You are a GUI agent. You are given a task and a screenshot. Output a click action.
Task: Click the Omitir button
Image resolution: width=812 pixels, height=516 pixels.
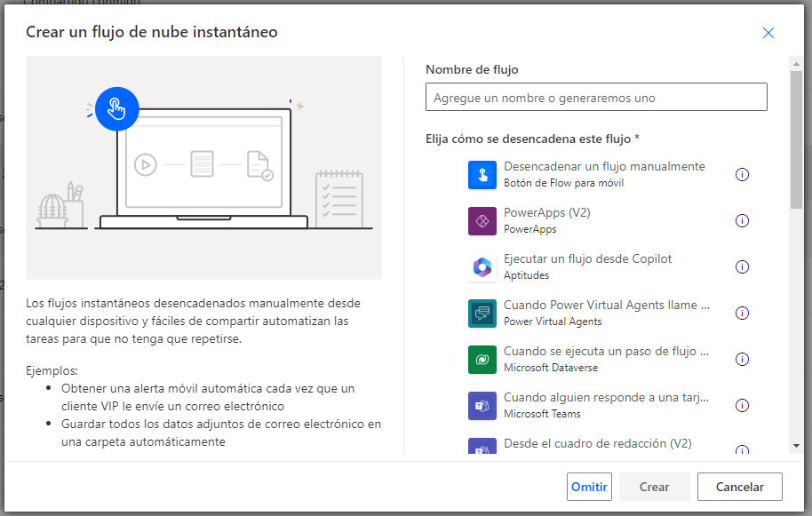click(x=589, y=487)
